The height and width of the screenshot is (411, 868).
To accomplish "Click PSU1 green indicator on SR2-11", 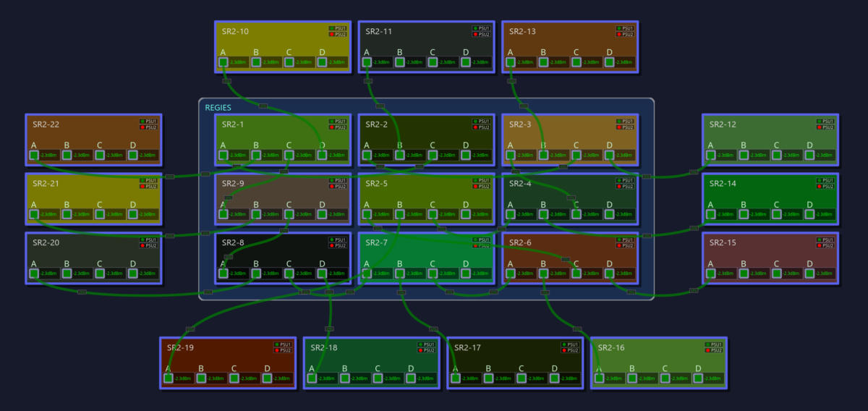I will click(475, 28).
